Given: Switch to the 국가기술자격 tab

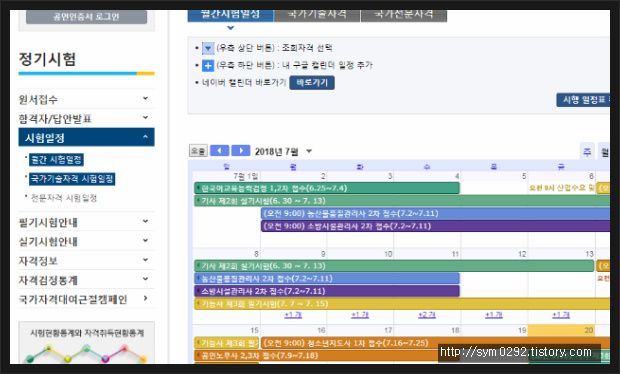Looking at the screenshot, I should click(317, 15).
